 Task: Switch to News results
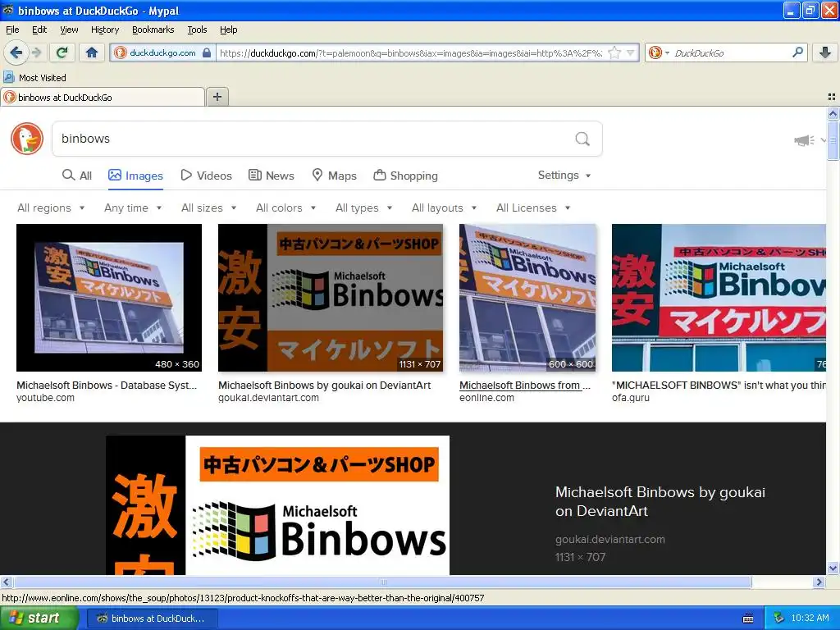click(271, 176)
